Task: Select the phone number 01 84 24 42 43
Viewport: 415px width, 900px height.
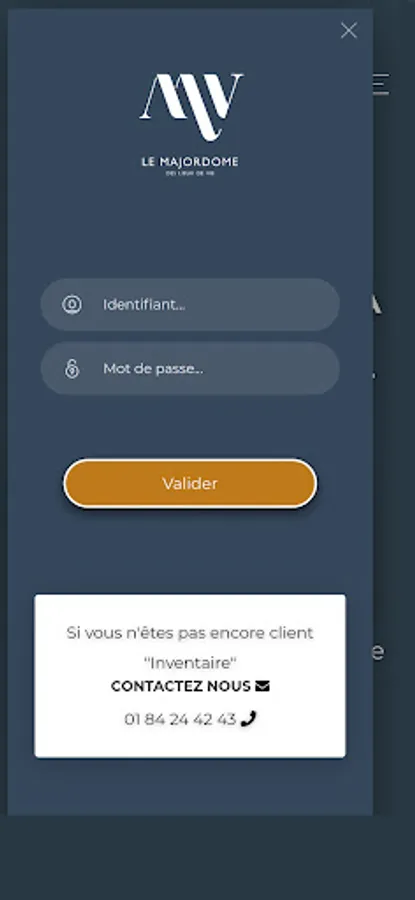Action: 180,719
